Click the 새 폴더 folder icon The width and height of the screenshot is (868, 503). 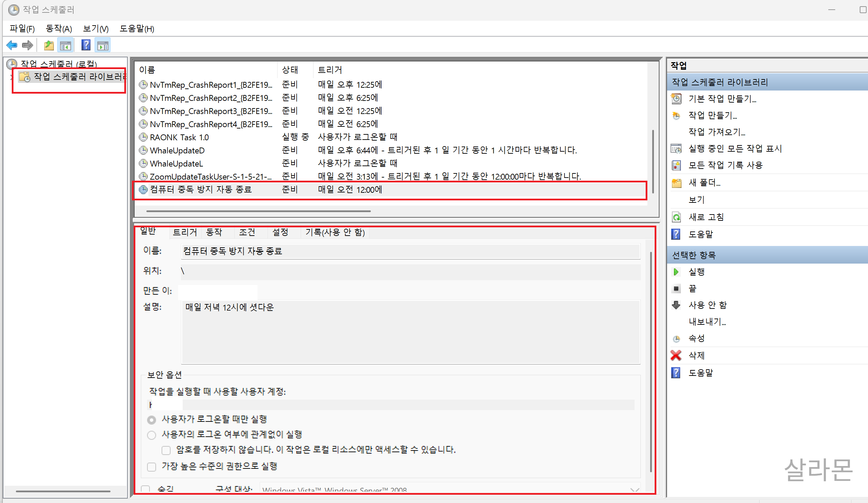point(676,183)
